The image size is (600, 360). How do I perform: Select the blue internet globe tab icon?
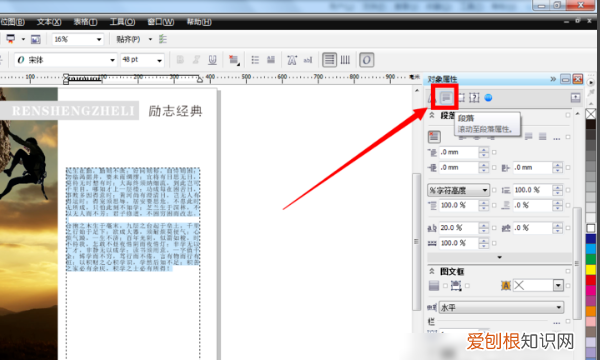488,98
